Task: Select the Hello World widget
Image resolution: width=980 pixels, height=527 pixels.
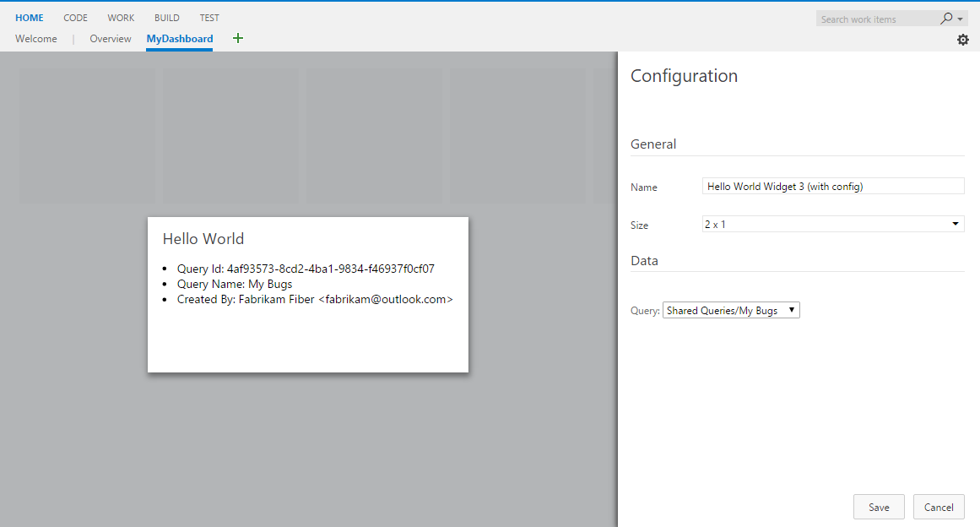Action: pyautogui.click(x=307, y=294)
